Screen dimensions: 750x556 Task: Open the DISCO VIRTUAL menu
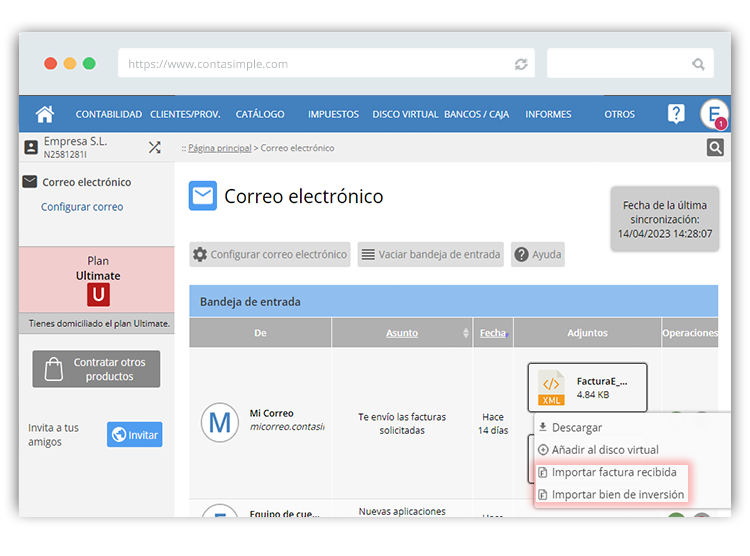(405, 114)
